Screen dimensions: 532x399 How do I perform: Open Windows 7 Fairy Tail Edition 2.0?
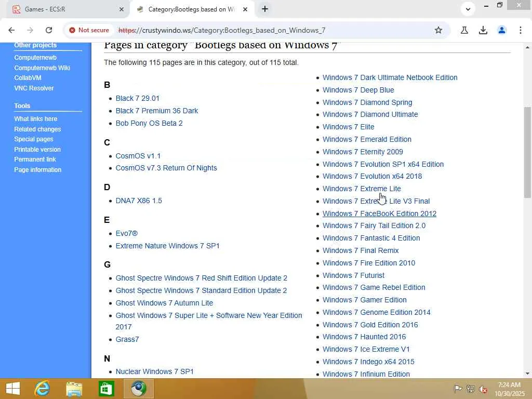[x=374, y=225]
